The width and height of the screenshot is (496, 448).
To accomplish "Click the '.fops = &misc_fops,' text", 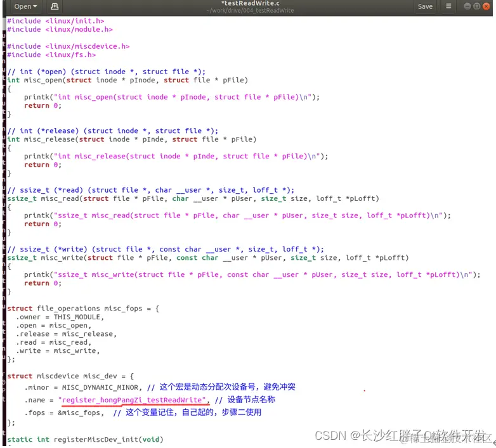I will pyautogui.click(x=64, y=413).
